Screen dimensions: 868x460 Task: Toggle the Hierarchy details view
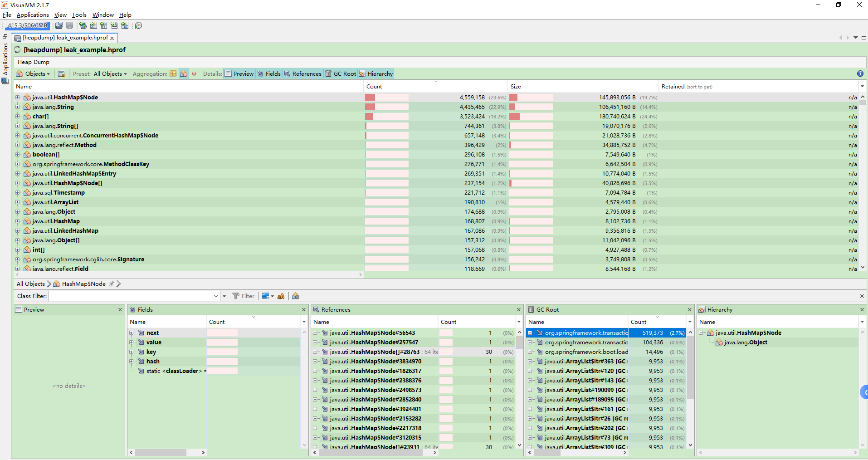click(376, 73)
